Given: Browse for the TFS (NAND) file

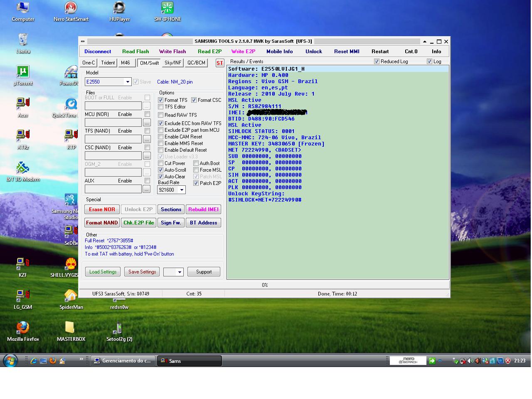Looking at the screenshot, I should tap(146, 139).
